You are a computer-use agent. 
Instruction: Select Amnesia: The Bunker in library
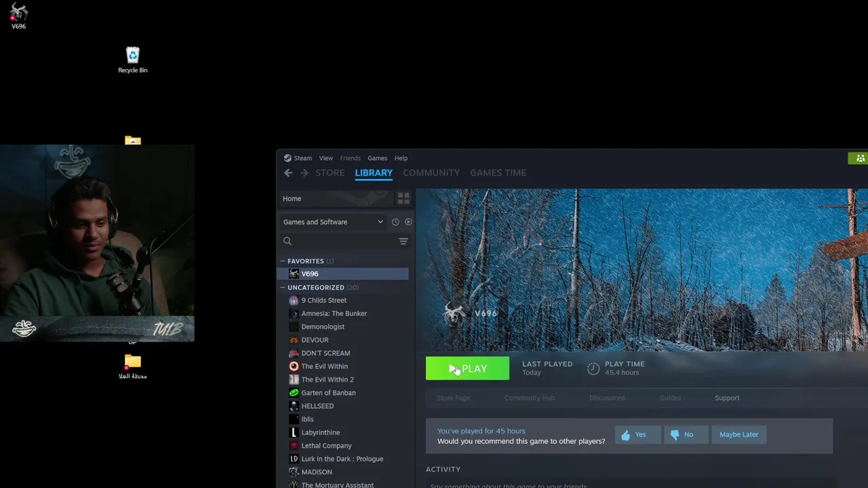pyautogui.click(x=334, y=314)
